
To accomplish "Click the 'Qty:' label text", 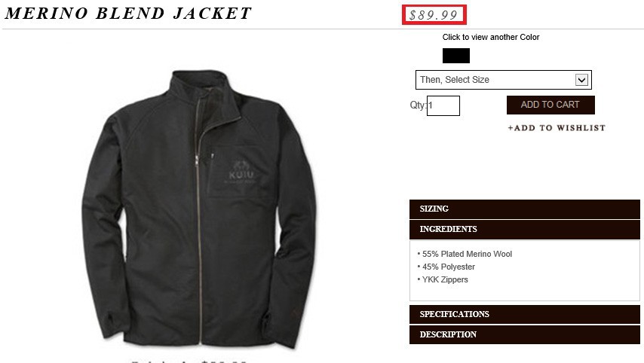I will 418,105.
